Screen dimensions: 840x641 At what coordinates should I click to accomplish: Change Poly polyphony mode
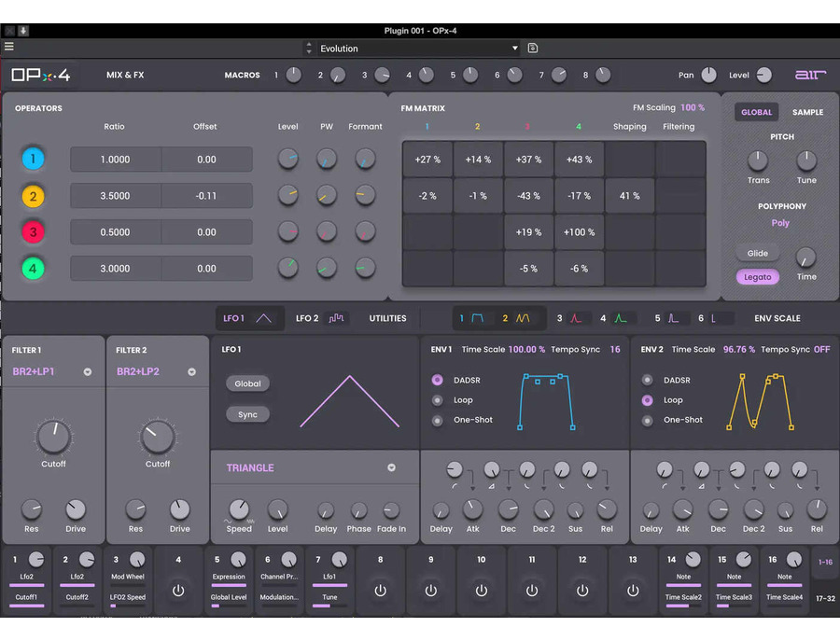[780, 223]
